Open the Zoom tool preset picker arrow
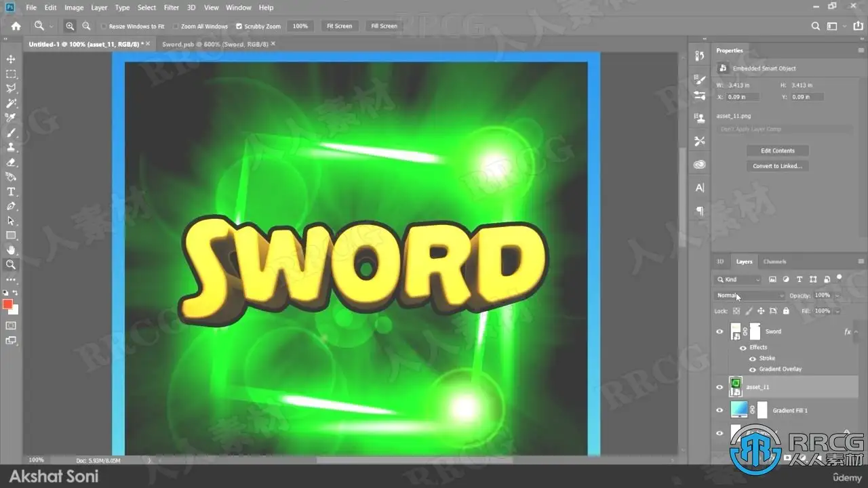Viewport: 868px width, 488px height. [51, 26]
